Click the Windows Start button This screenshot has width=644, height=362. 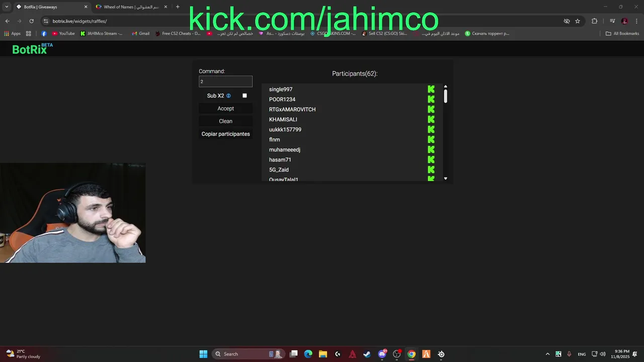point(203,354)
